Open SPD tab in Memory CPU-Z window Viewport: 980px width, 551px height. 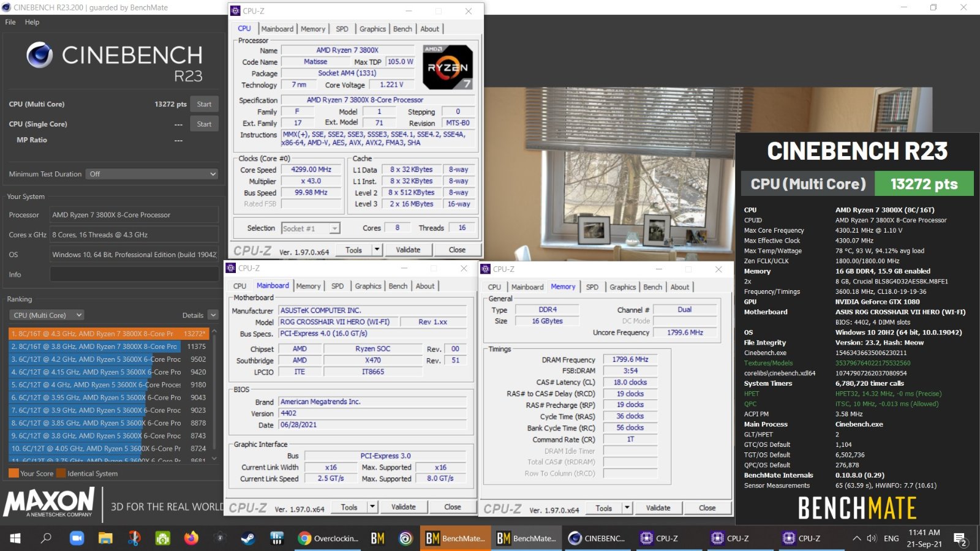(592, 287)
